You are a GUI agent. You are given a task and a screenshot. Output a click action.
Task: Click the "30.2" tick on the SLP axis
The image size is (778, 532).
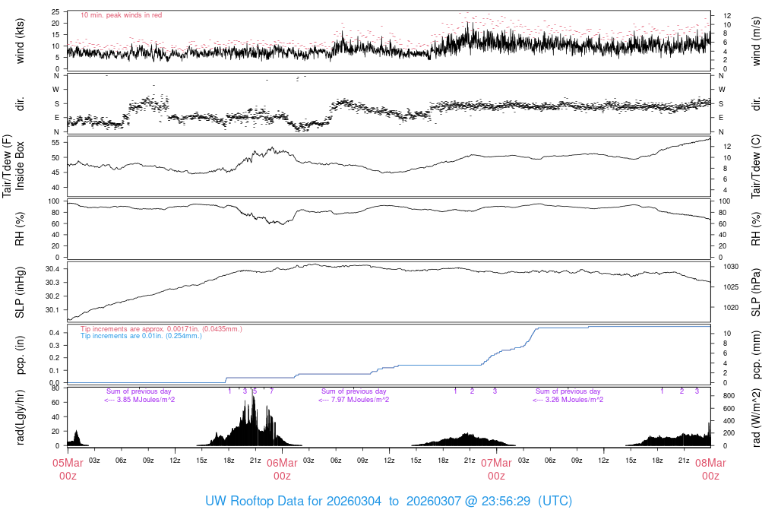[52, 296]
